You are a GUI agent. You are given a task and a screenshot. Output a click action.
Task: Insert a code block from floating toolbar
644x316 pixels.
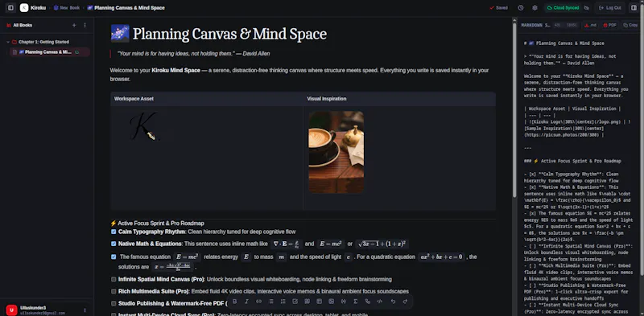[x=379, y=302]
